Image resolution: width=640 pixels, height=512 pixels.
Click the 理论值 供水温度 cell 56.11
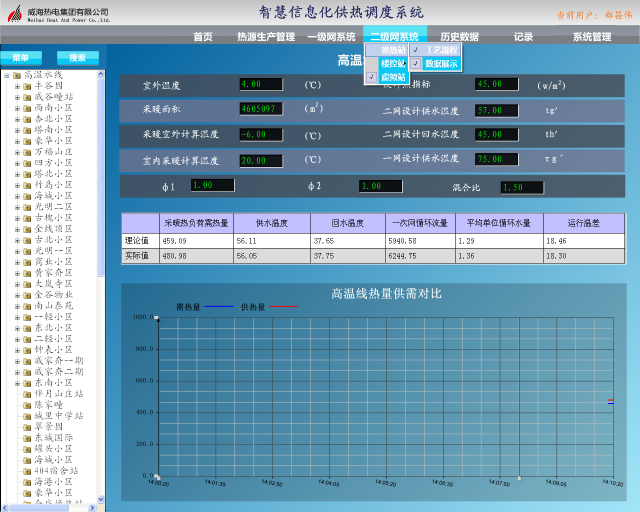point(272,241)
